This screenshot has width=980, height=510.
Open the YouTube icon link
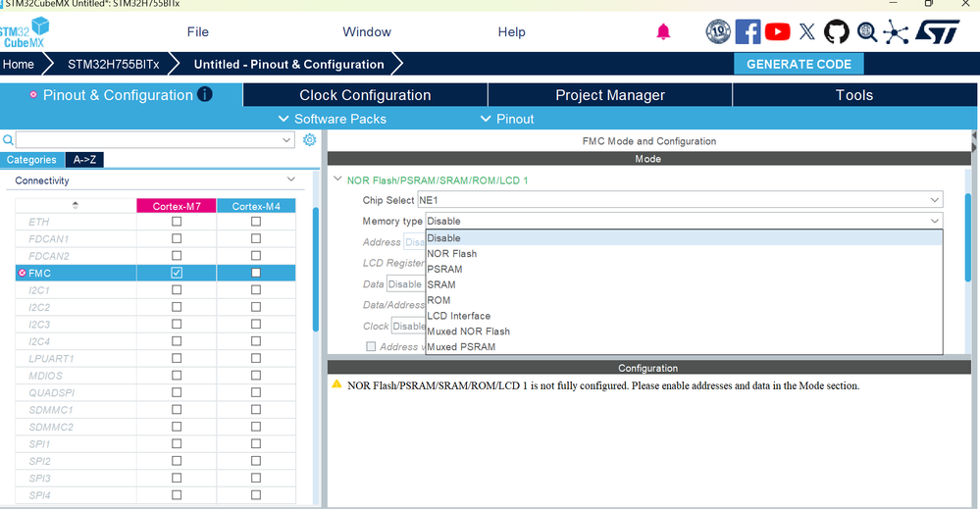[778, 31]
